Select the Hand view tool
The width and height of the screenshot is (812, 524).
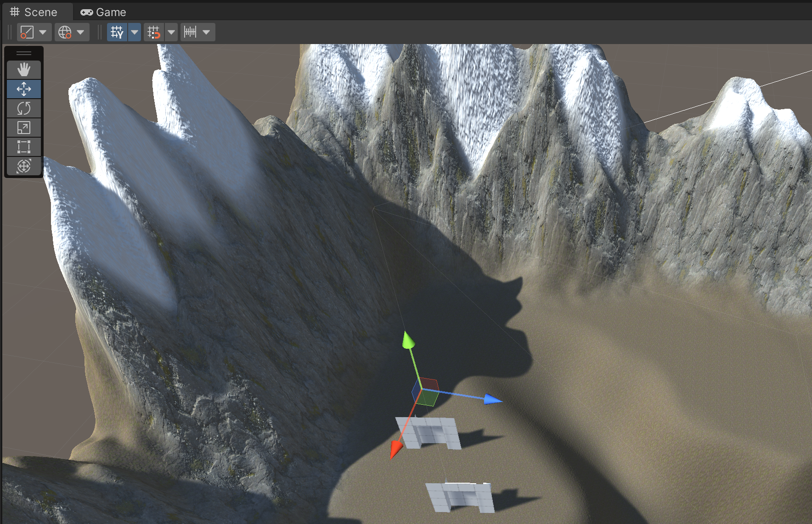coord(24,70)
